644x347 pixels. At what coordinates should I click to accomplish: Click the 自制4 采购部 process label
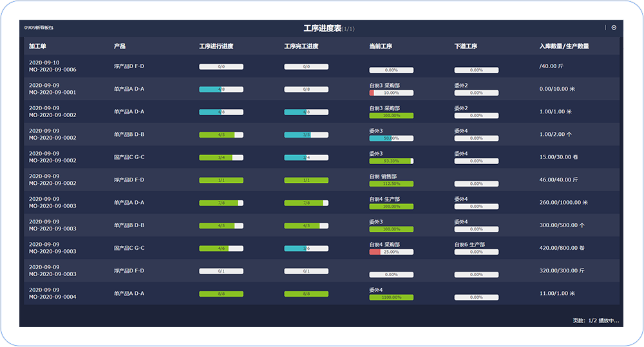(384, 245)
